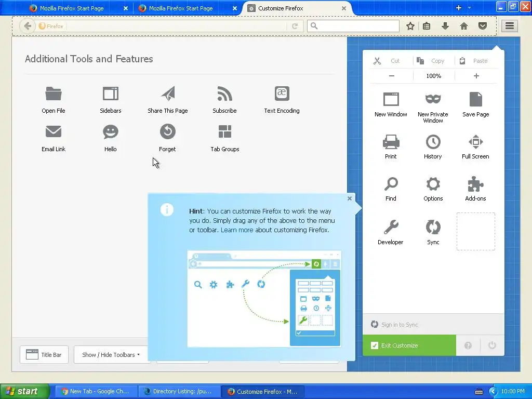
Task: Expand hidden system tray icons arrow
Action: coord(493,392)
